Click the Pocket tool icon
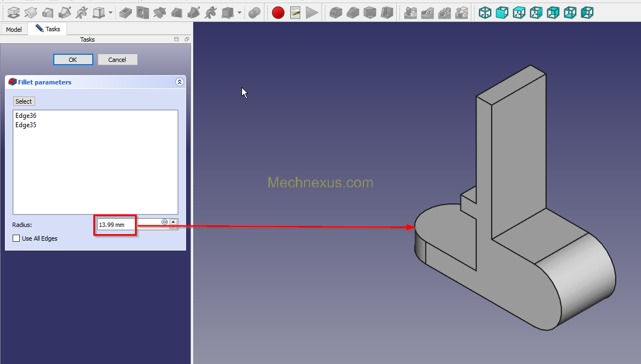This screenshot has height=364, width=641. coord(126,12)
